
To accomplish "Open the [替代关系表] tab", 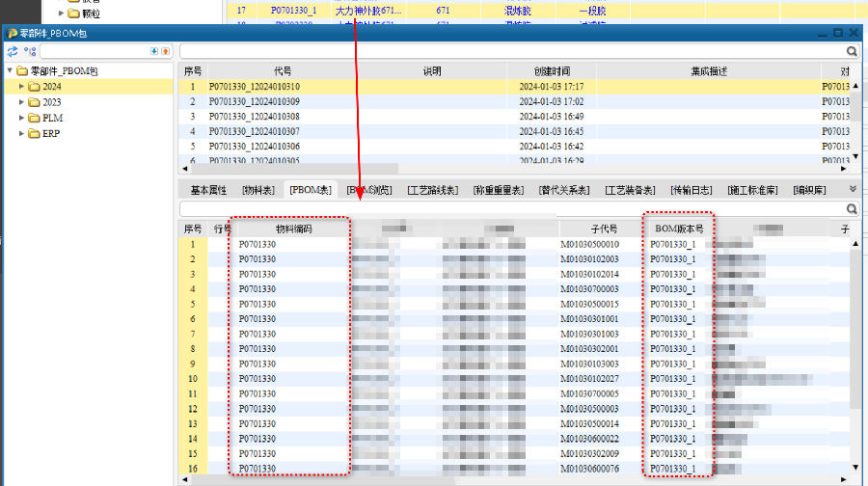I will coord(564,190).
